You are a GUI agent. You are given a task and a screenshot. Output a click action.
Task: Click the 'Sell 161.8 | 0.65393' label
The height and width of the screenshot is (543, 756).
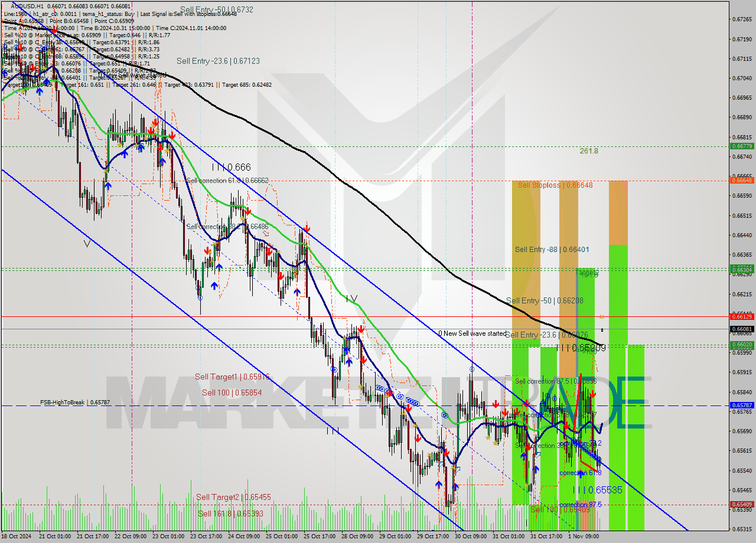230,513
